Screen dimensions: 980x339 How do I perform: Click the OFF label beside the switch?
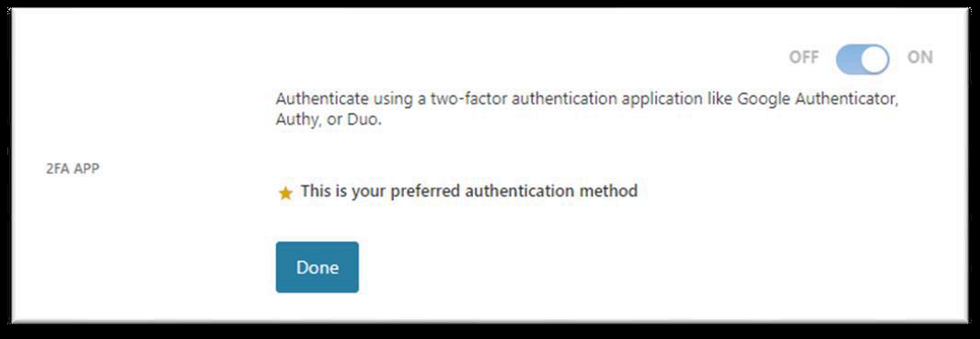tap(803, 57)
